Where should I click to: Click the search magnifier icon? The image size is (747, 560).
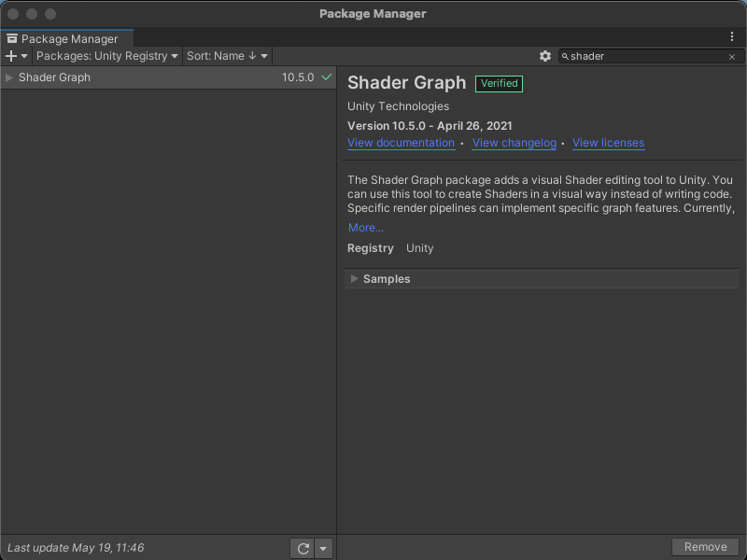click(x=565, y=57)
